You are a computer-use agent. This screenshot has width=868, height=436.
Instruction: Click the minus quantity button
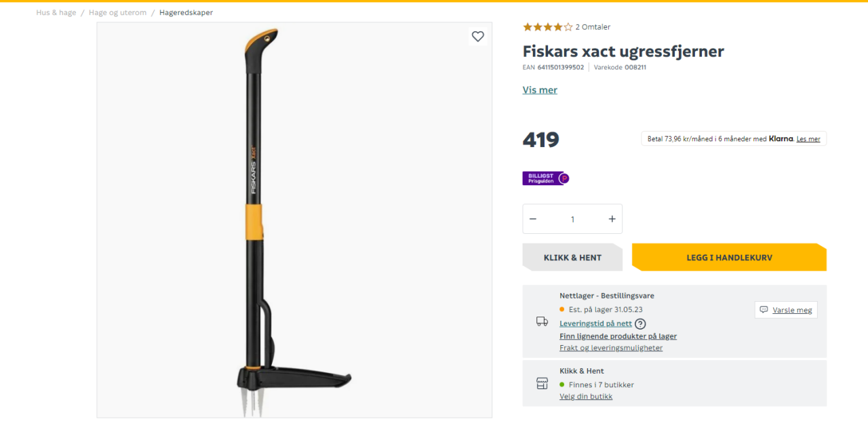[533, 219]
